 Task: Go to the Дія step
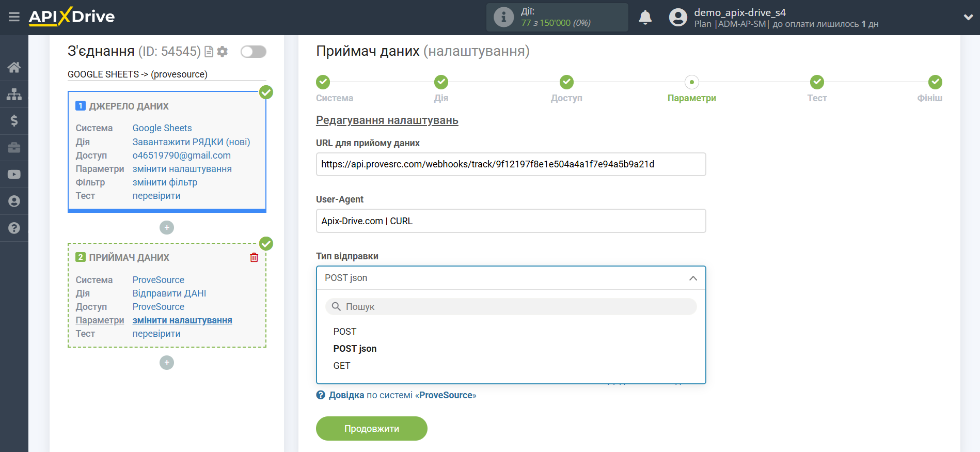click(x=441, y=89)
